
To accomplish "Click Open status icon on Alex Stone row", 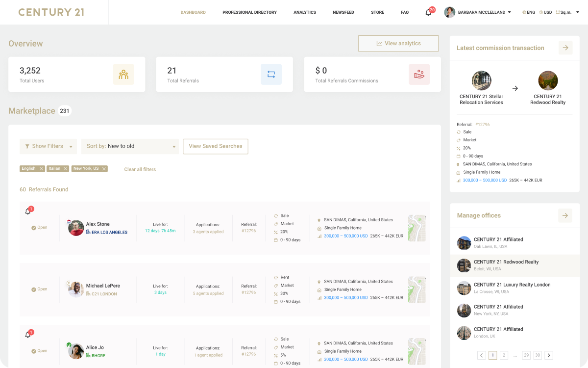I will [x=34, y=228].
